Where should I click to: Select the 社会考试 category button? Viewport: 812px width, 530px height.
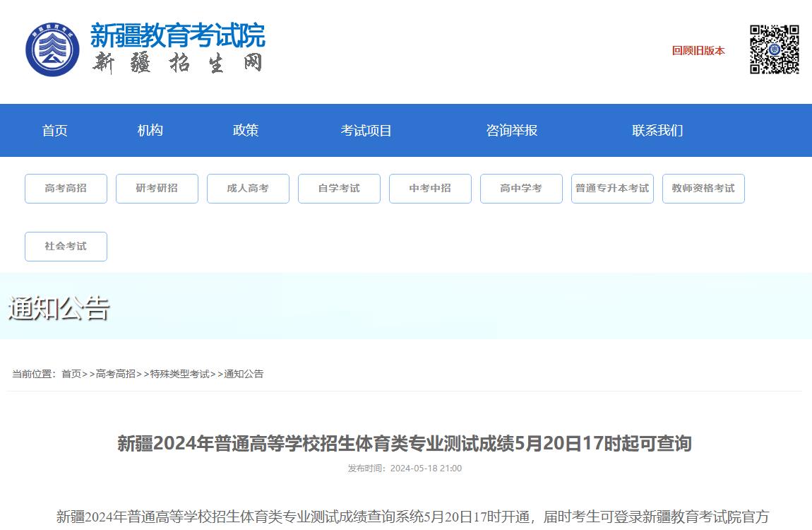click(x=66, y=246)
